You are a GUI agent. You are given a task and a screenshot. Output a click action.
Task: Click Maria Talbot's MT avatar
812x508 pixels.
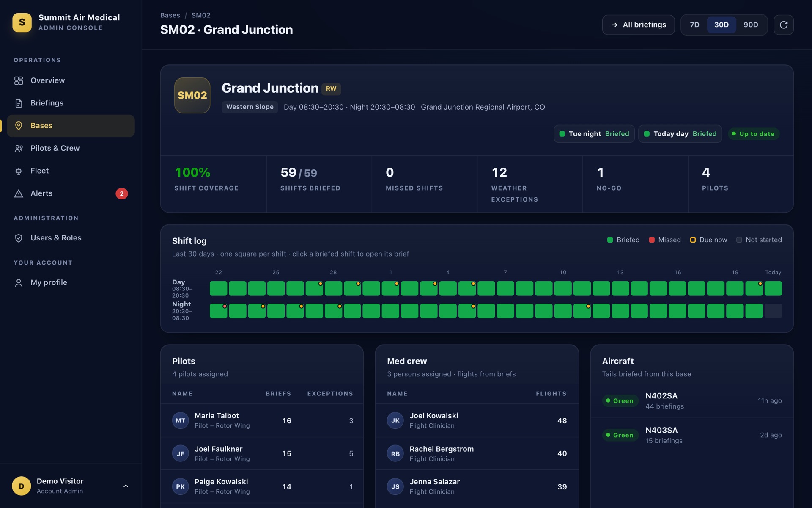click(181, 420)
